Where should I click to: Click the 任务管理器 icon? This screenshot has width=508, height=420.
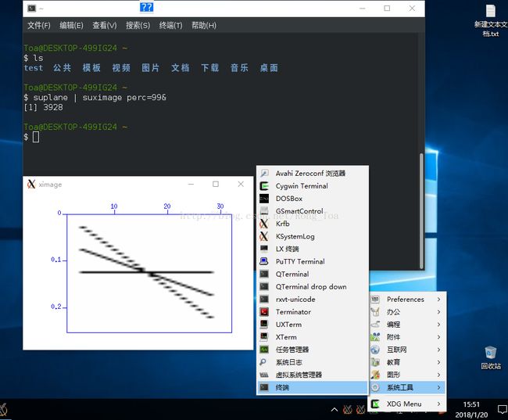[x=264, y=350]
